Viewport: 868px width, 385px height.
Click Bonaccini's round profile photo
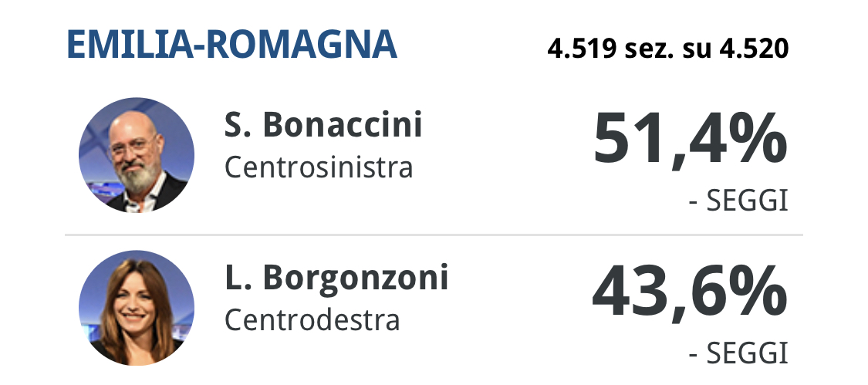click(137, 154)
